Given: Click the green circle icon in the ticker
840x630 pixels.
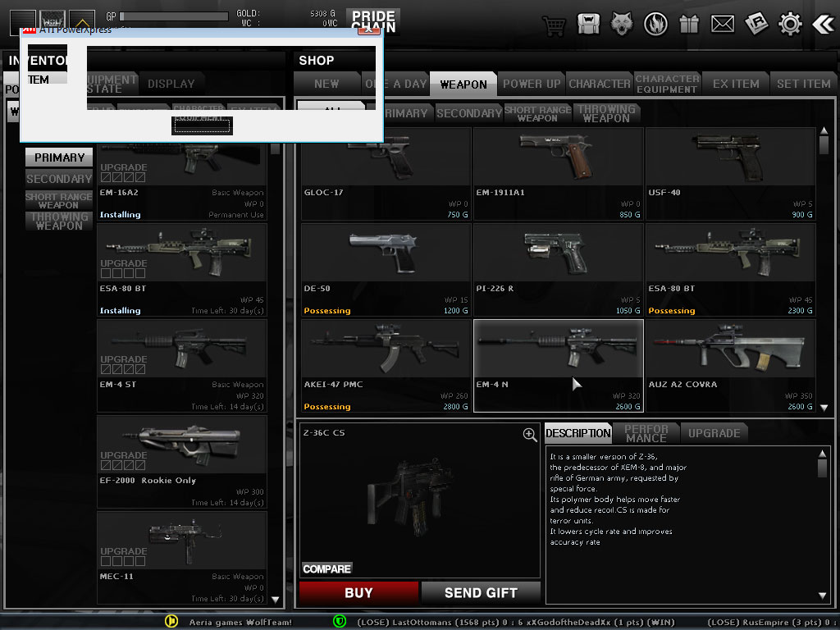Looking at the screenshot, I should [x=339, y=621].
